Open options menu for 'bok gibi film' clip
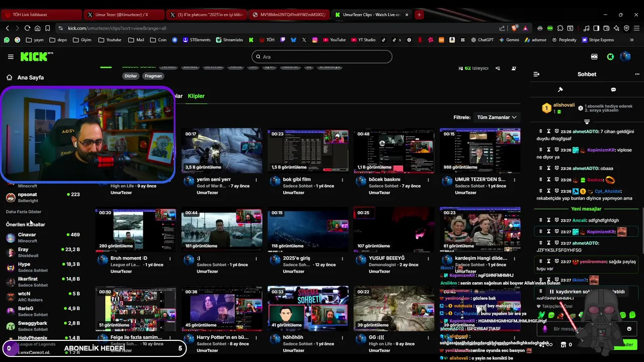644x362 pixels. [x=342, y=180]
